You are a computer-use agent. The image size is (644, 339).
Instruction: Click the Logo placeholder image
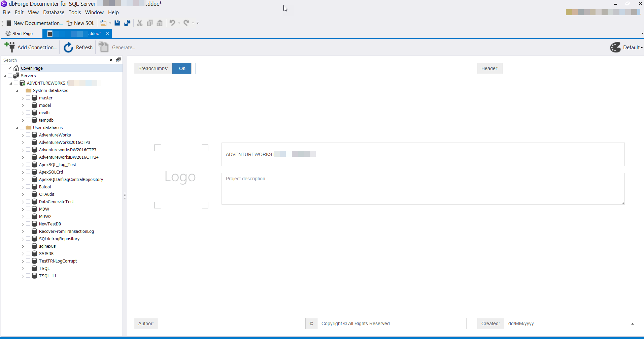[x=181, y=176]
